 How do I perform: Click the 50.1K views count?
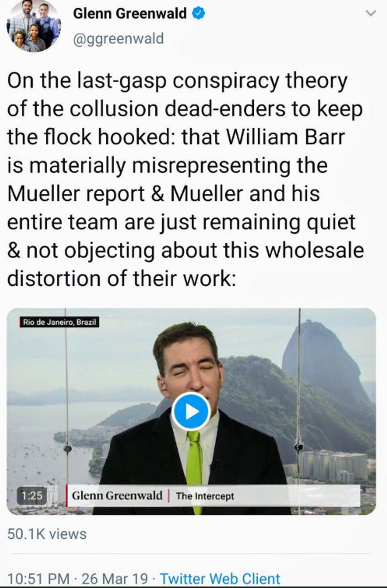[47, 534]
